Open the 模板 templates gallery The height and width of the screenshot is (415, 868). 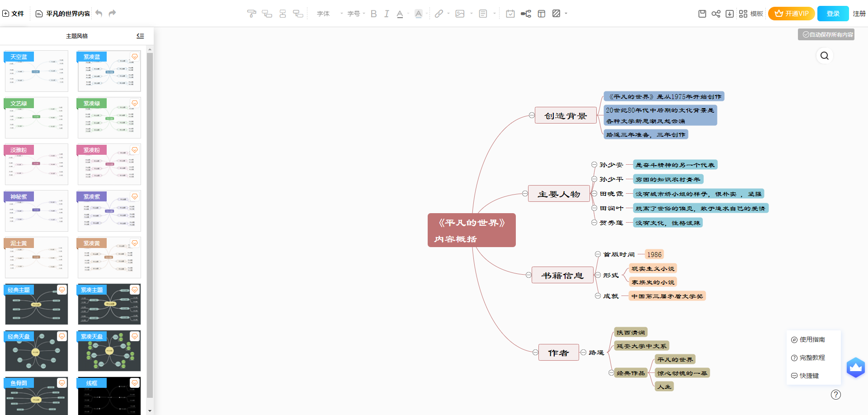751,14
